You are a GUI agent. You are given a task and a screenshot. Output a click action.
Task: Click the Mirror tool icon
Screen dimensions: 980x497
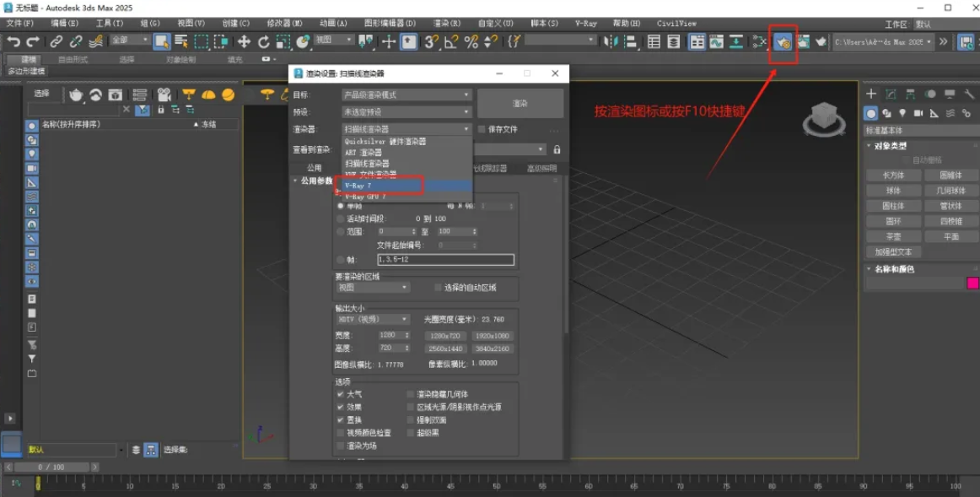[x=611, y=41]
